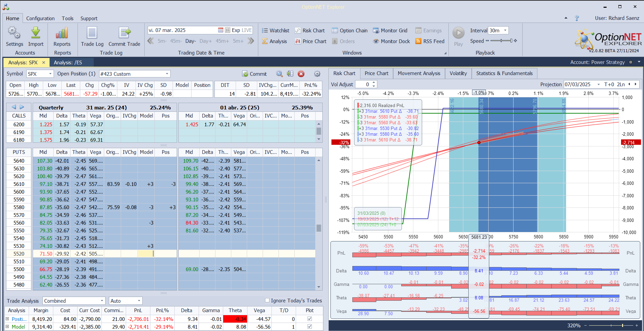The image size is (644, 331).
Task: Go to previous expiration with left blue arrow
Action: tap(14, 107)
